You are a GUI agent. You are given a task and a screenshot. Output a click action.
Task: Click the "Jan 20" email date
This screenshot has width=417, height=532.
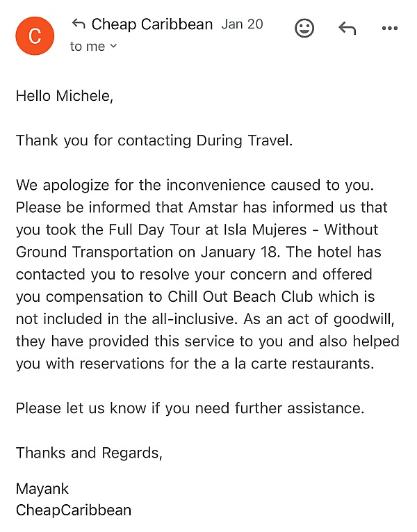[x=242, y=24]
